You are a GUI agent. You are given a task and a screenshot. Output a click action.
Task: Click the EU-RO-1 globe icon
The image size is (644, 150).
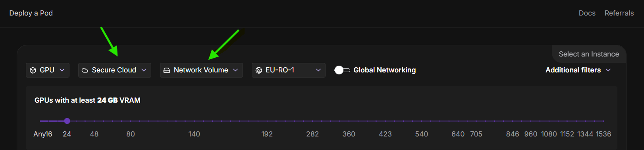click(259, 70)
